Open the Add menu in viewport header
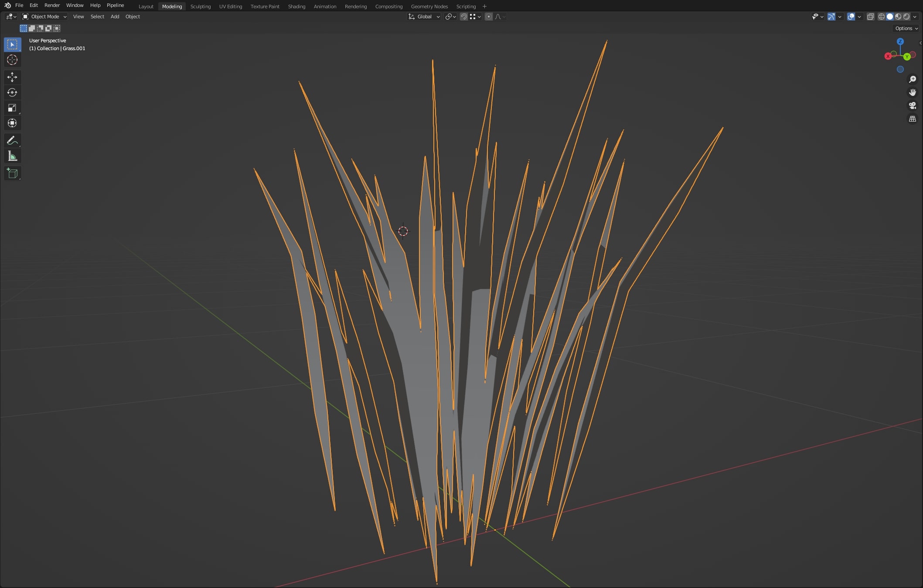Image resolution: width=923 pixels, height=588 pixels. pyautogui.click(x=115, y=17)
